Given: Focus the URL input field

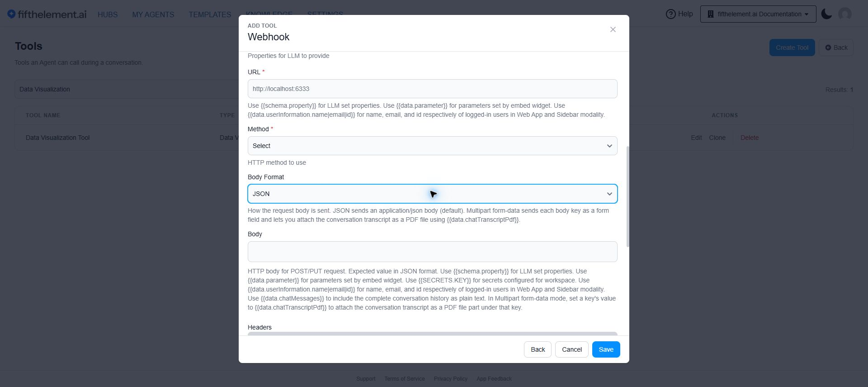Looking at the screenshot, I should 432,89.
